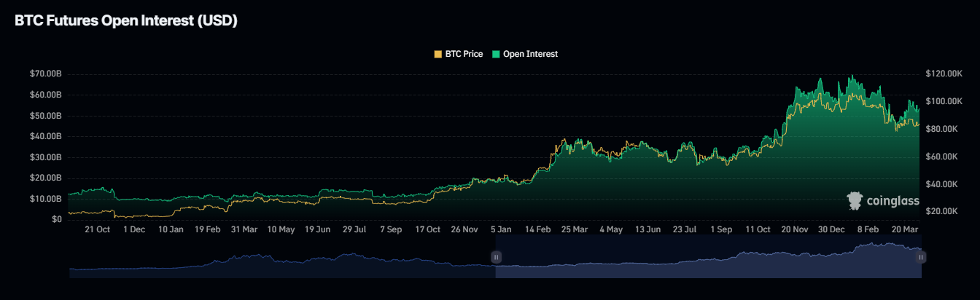The image size is (980, 300).
Task: Click the 4 May date label
Action: click(611, 229)
